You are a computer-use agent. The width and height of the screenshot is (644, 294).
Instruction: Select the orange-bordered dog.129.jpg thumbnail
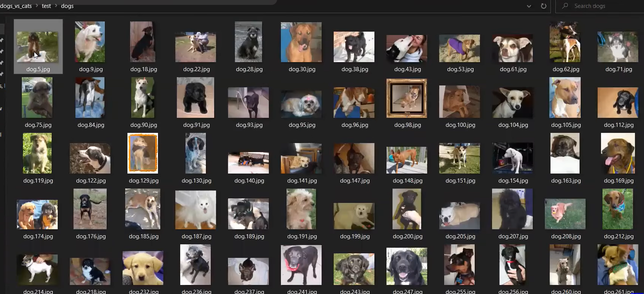143,153
